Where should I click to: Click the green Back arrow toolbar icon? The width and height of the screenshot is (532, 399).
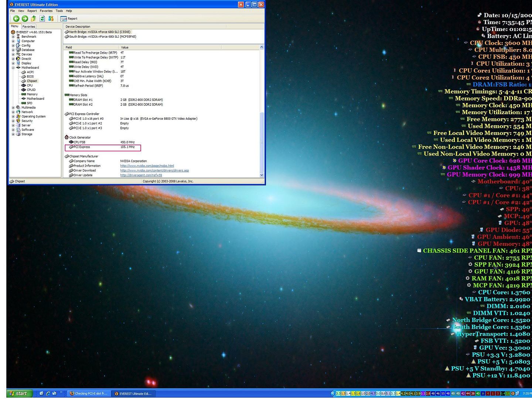coord(16,18)
